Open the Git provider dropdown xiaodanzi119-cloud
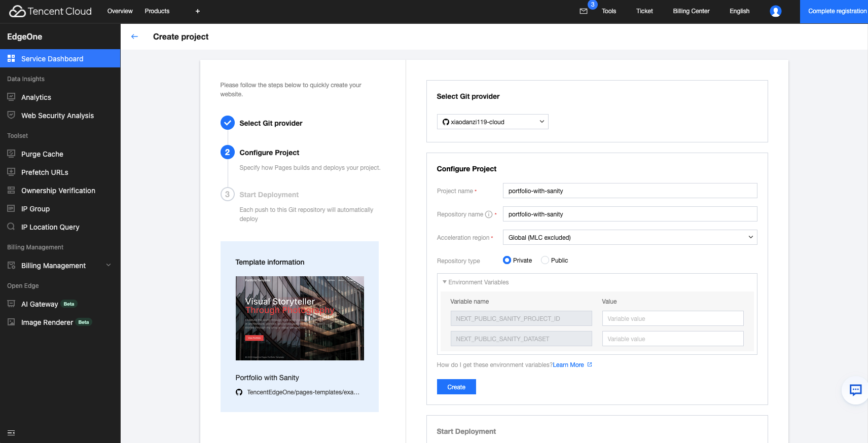This screenshot has width=868, height=443. [492, 122]
